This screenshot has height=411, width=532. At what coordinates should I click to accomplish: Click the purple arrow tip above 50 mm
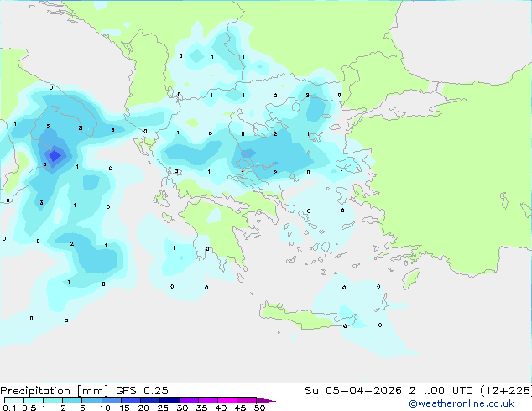click(266, 400)
